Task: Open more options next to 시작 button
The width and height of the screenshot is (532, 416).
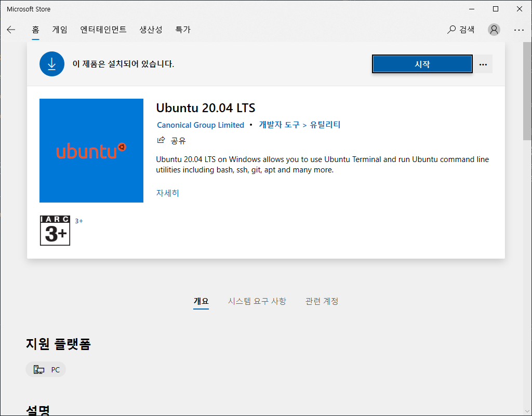Action: point(483,64)
